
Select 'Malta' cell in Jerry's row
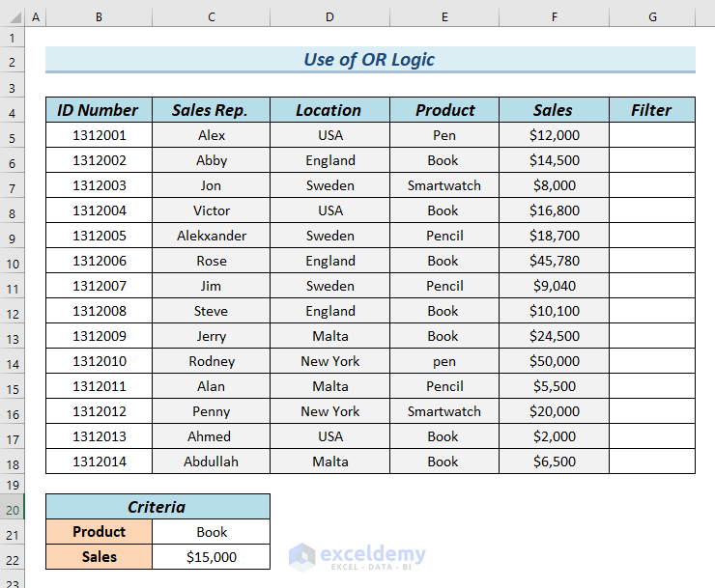(329, 335)
